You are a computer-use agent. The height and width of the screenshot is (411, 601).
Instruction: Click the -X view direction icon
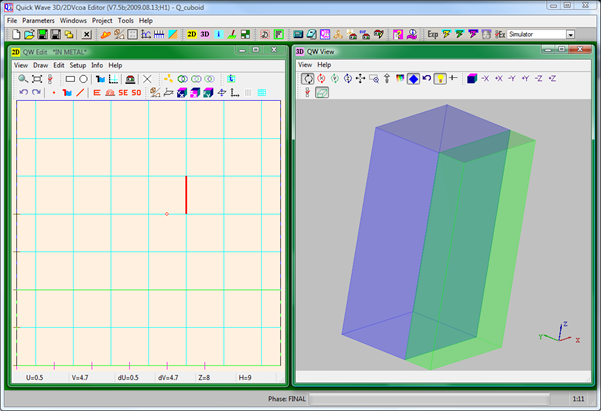(484, 78)
